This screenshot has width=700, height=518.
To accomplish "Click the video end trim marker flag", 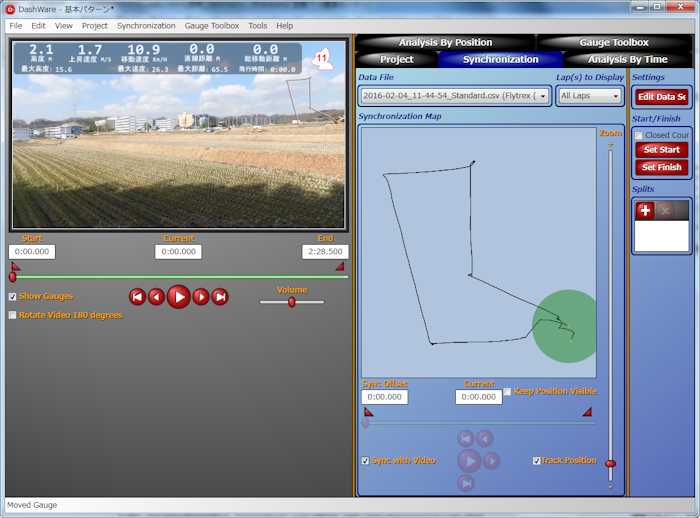I will tap(340, 266).
